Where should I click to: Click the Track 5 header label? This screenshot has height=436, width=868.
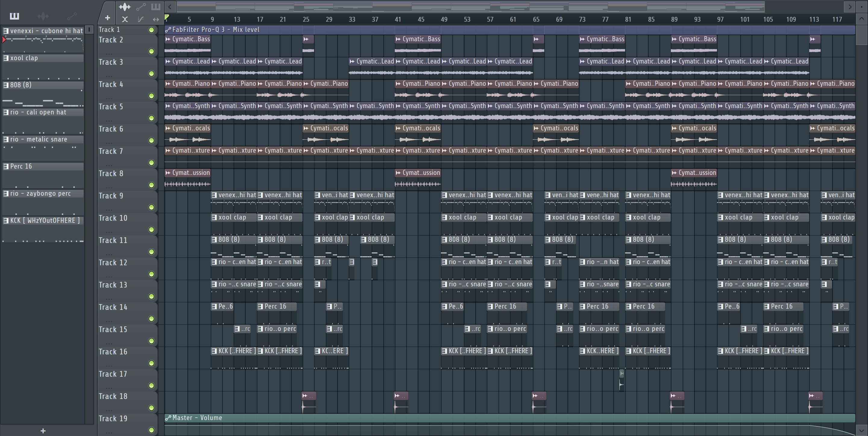[111, 107]
